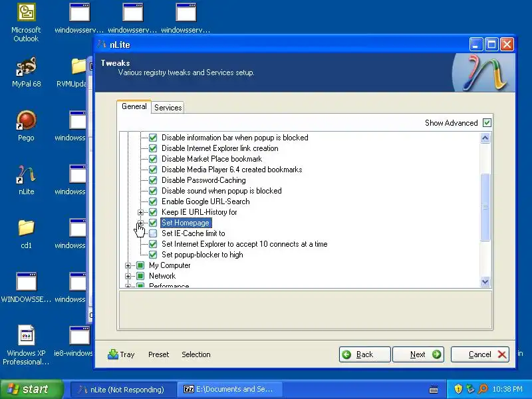Toggle the Network category green checkbox
This screenshot has height=399, width=532.
pyautogui.click(x=140, y=276)
